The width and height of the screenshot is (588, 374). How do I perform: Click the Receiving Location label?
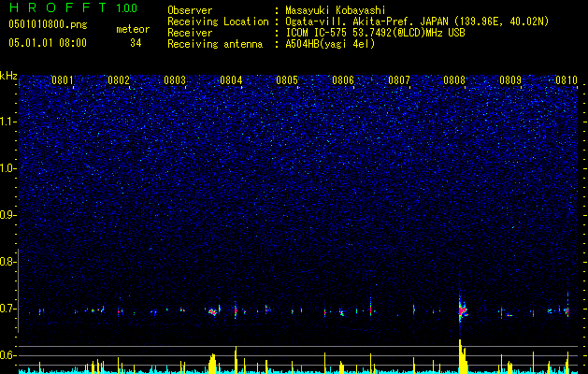coord(218,22)
